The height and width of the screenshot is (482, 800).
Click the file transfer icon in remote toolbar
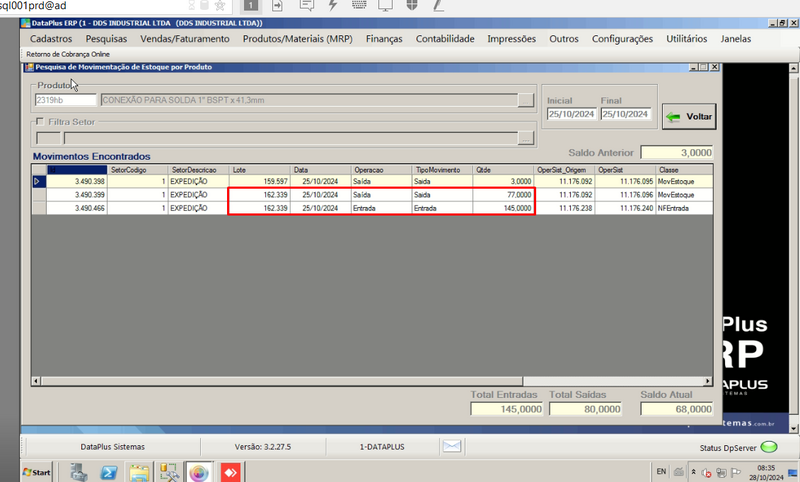coord(277,6)
